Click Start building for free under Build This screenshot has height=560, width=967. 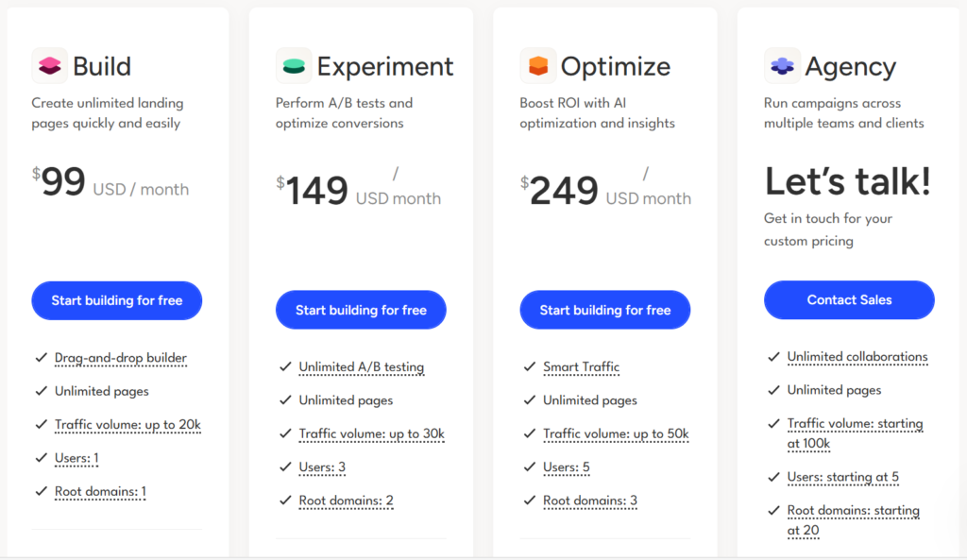click(116, 299)
